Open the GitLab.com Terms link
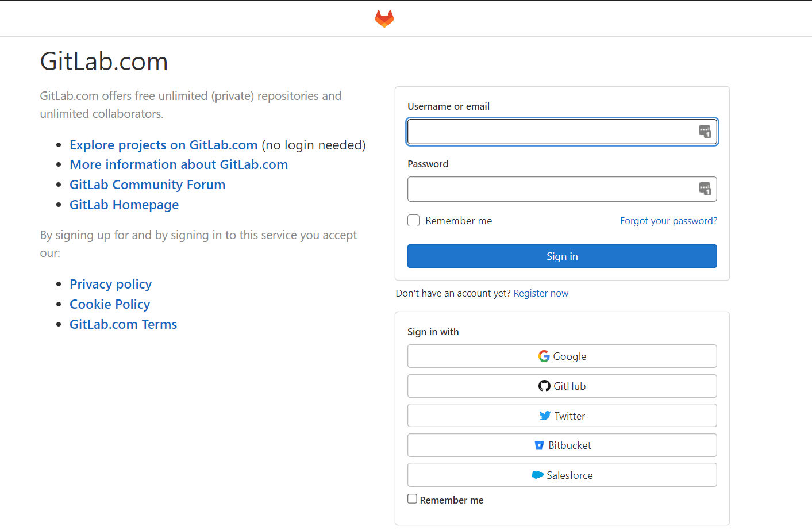This screenshot has height=530, width=812. pos(124,324)
